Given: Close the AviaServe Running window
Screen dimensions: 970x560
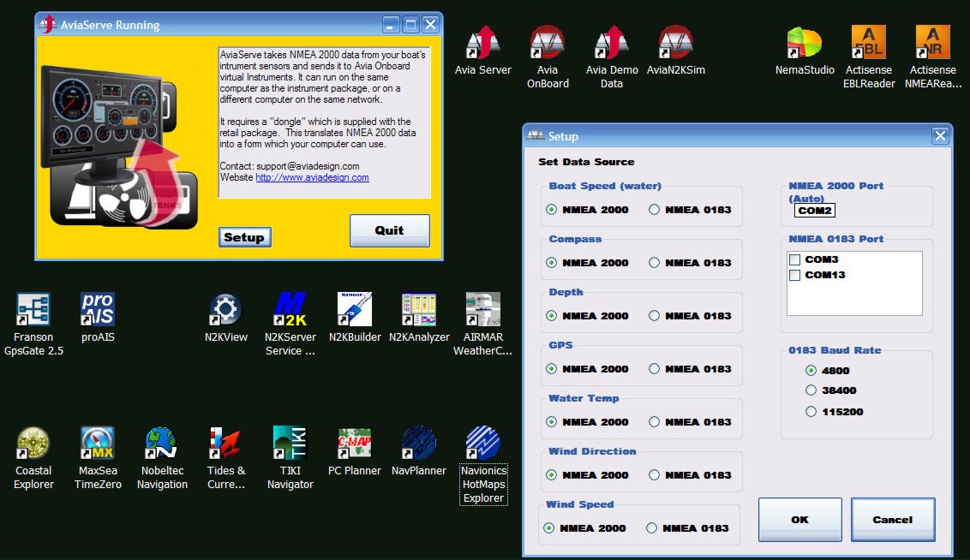Looking at the screenshot, I should tap(430, 25).
